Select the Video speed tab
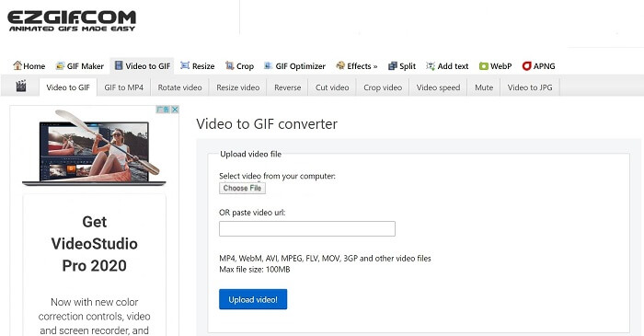This screenshot has width=644, height=336. coord(438,87)
